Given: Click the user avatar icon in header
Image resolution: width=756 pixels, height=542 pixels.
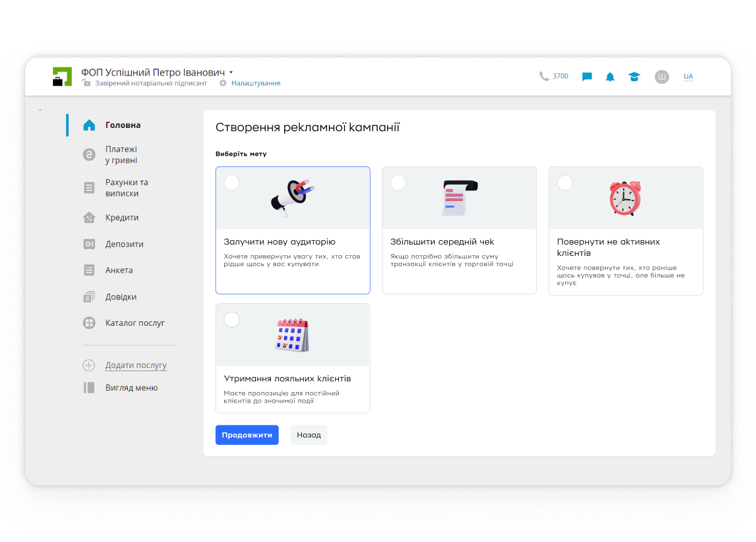Looking at the screenshot, I should pyautogui.click(x=661, y=77).
